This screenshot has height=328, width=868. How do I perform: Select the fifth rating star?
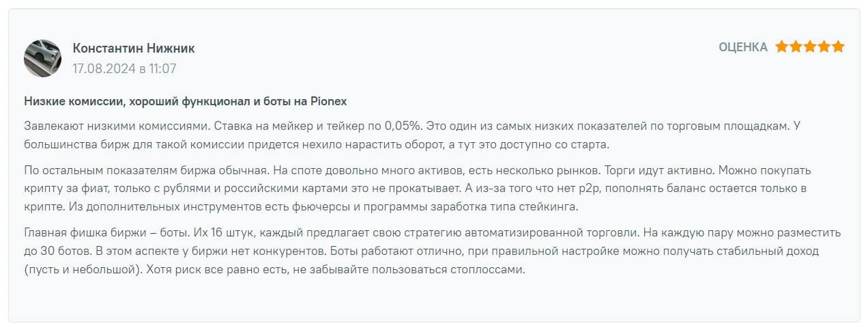[x=838, y=47]
